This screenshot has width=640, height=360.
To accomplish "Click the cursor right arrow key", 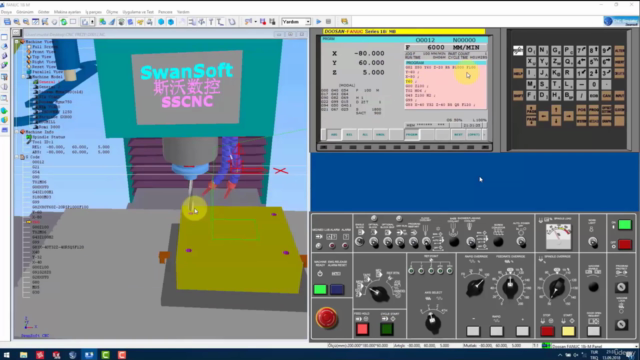I will 569,116.
